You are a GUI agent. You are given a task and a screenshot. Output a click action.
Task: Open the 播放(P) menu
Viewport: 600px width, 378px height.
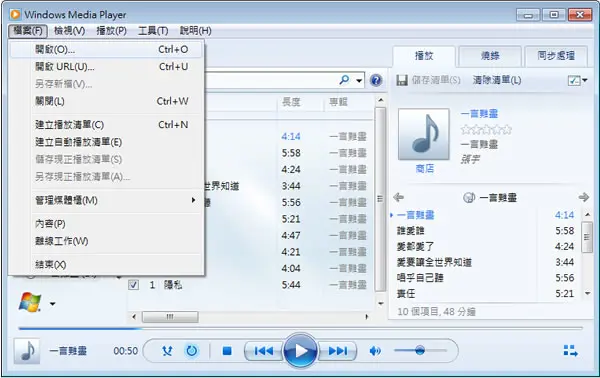[x=111, y=31]
